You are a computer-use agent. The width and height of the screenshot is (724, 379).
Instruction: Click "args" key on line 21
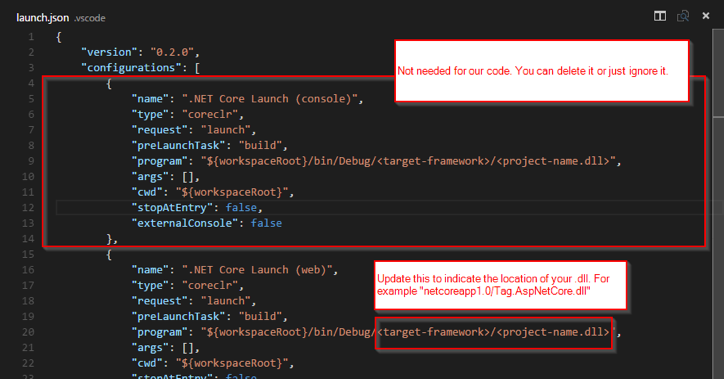coord(150,348)
